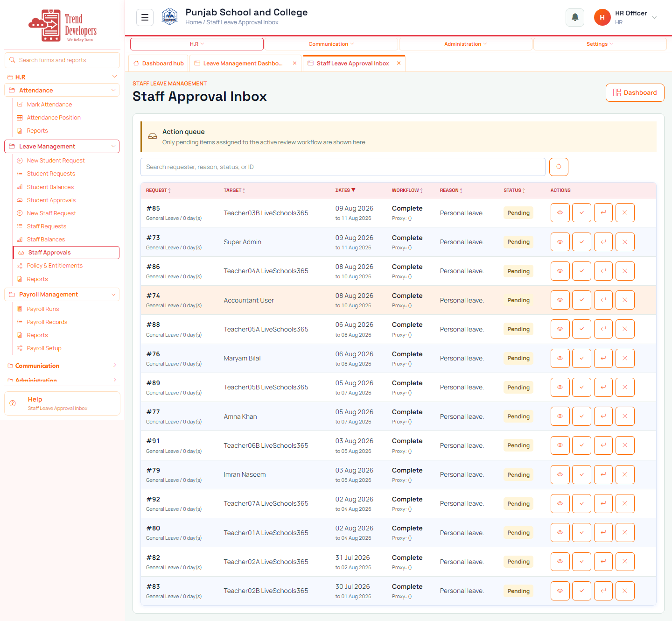Viewport: 672px width, 621px height.
Task: Open the H.R top menu
Action: 197,44
